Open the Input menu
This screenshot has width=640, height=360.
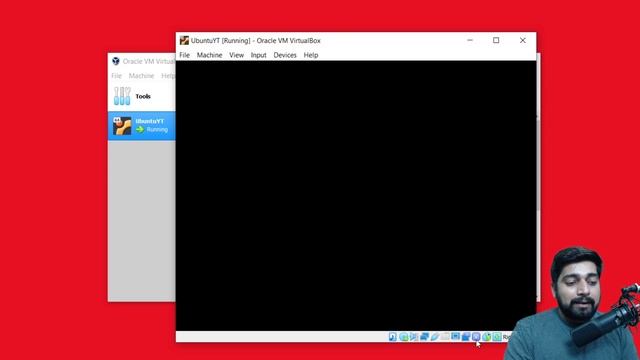tap(258, 55)
